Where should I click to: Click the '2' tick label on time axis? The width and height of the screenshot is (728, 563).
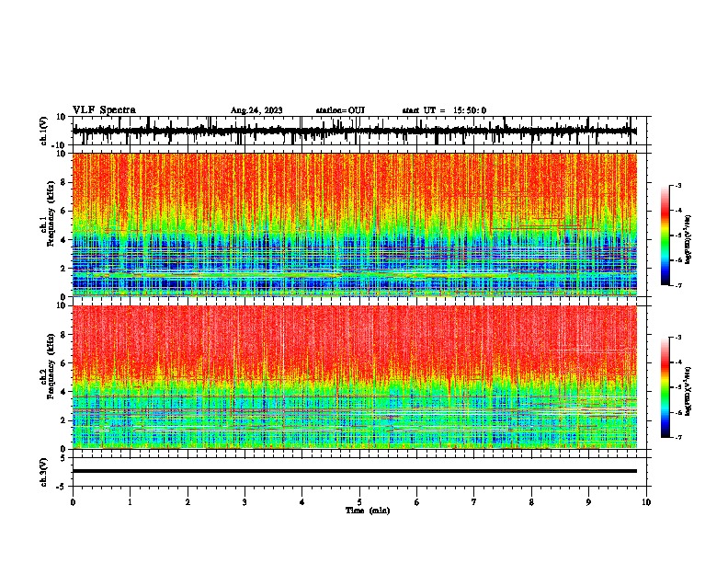coord(188,502)
